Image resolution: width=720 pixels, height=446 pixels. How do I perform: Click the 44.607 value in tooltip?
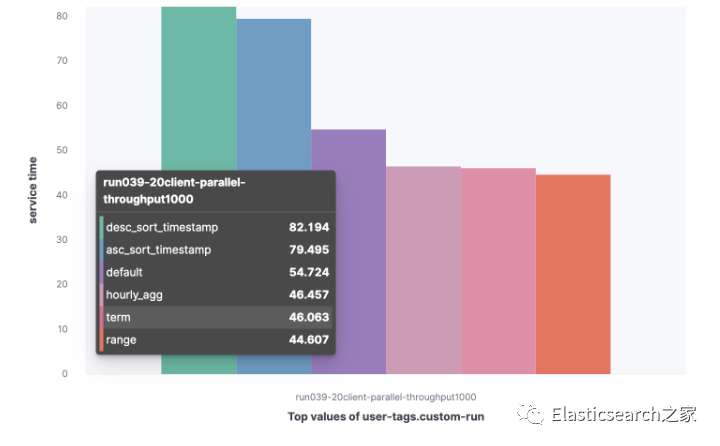click(309, 340)
